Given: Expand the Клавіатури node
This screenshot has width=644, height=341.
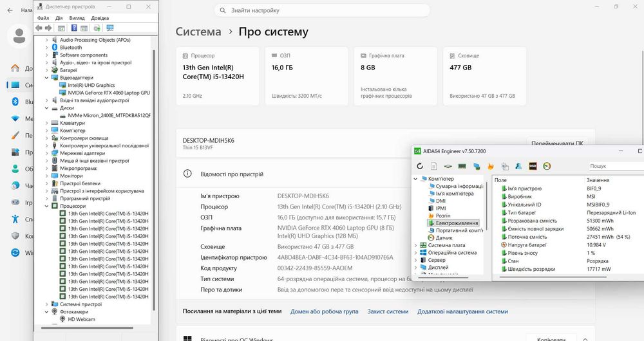Looking at the screenshot, I should (46, 123).
